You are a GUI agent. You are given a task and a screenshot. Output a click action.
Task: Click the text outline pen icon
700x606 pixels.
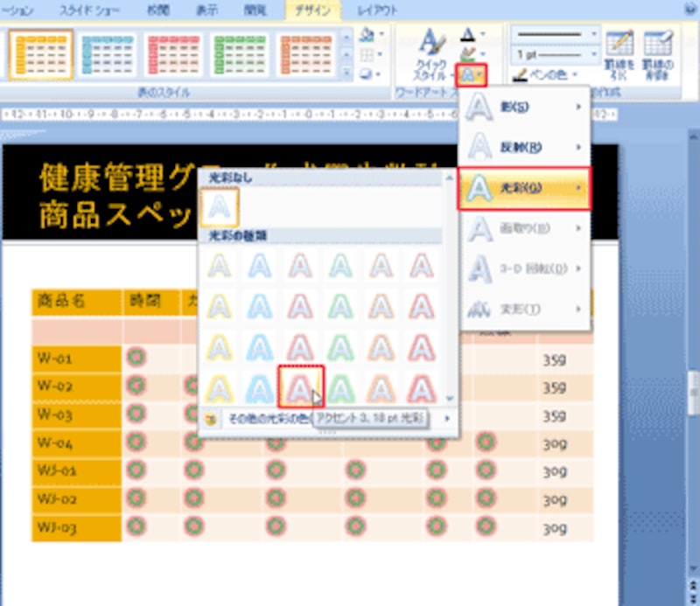467,54
